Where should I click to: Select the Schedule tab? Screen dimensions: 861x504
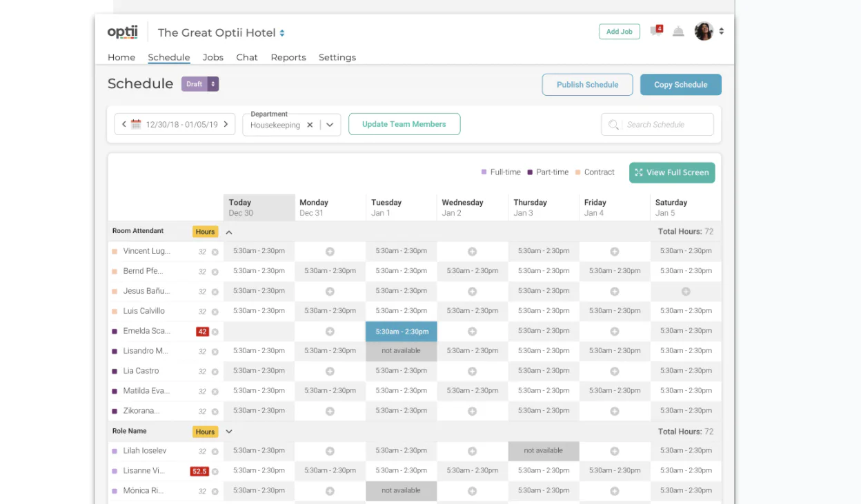(169, 57)
